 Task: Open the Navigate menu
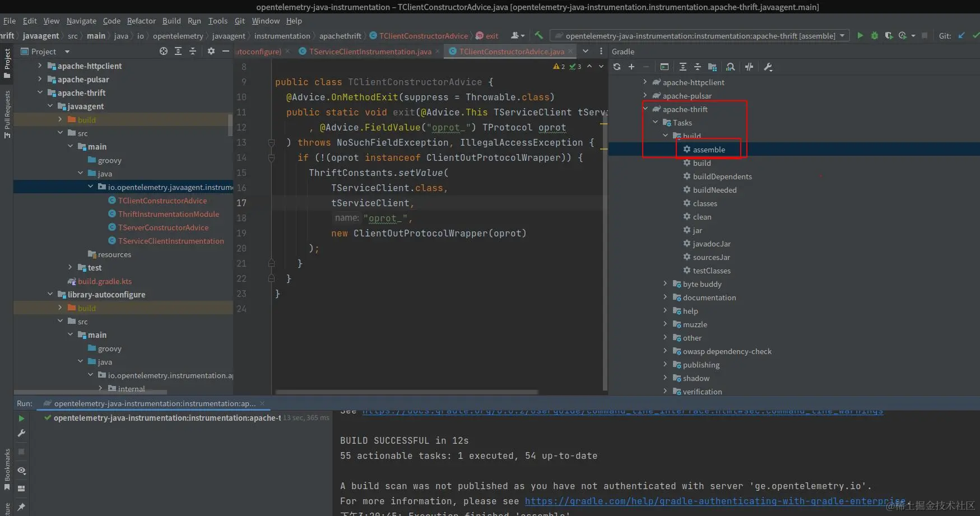pyautogui.click(x=81, y=21)
